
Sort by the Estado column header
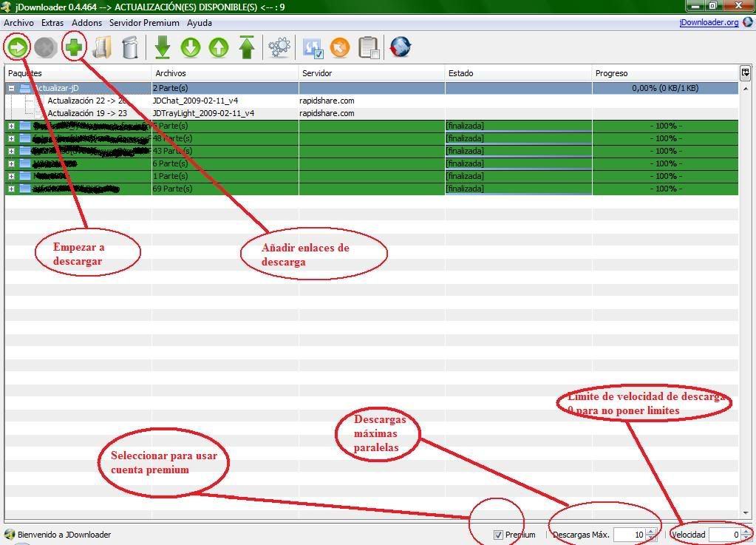[518, 73]
